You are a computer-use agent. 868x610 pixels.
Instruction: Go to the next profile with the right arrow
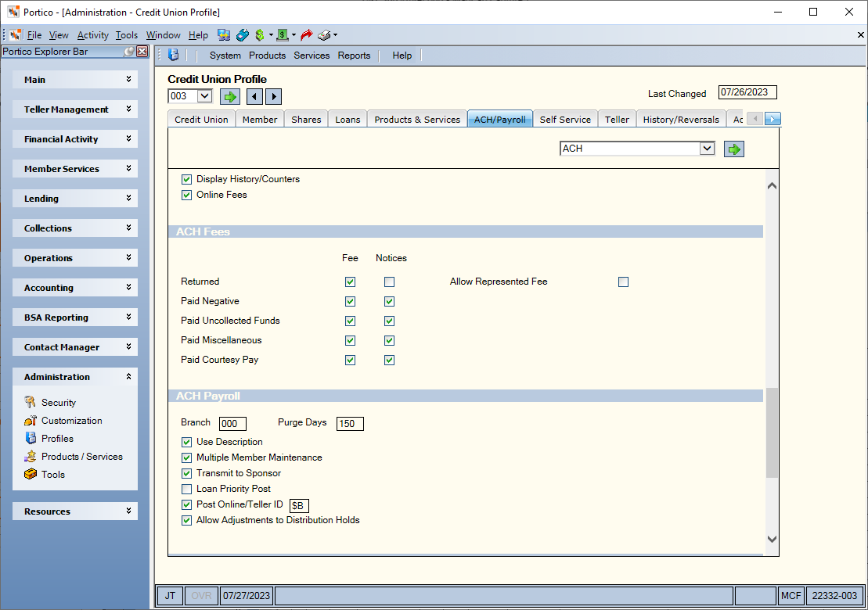(x=273, y=96)
